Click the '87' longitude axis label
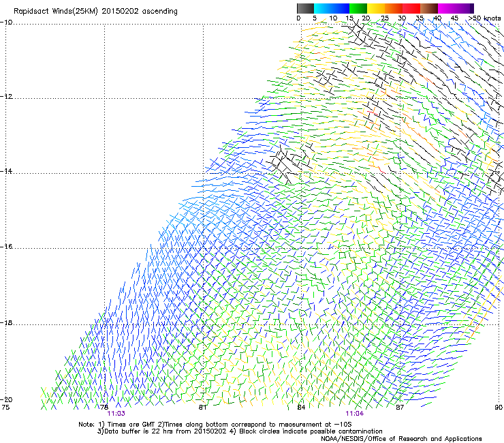Viewport: 504px width, 443px height. [x=400, y=408]
